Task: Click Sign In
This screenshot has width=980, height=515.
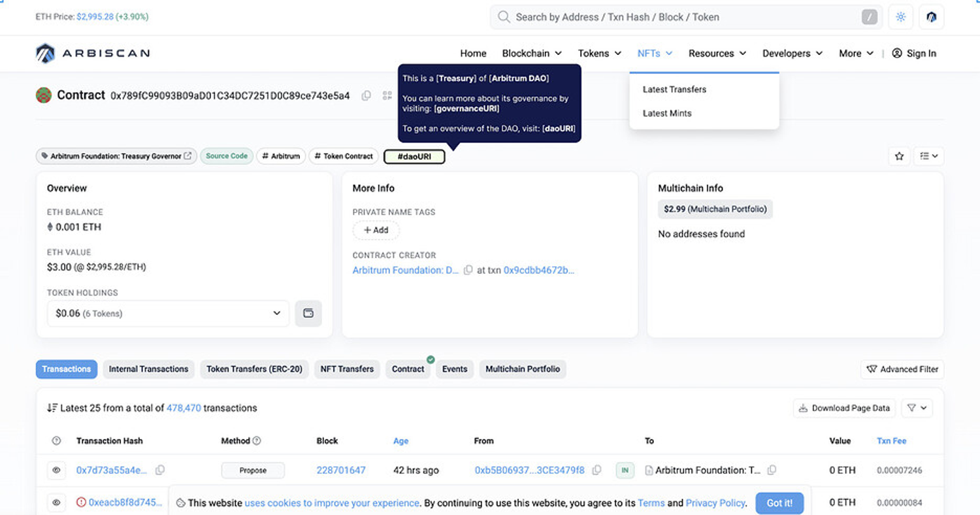Action: (914, 54)
